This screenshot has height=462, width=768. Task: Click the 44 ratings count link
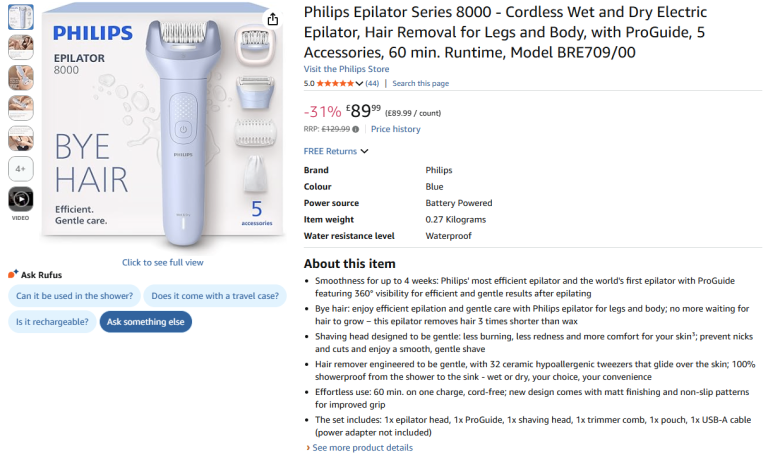click(372, 83)
